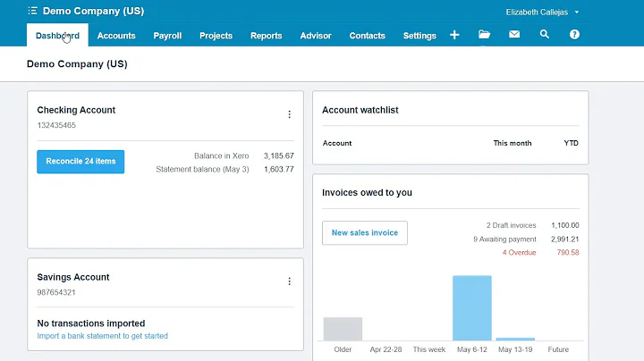Viewport: 644px width, 361px height.
Task: Click the draft invoices amount 1,100.00
Action: 564,225
